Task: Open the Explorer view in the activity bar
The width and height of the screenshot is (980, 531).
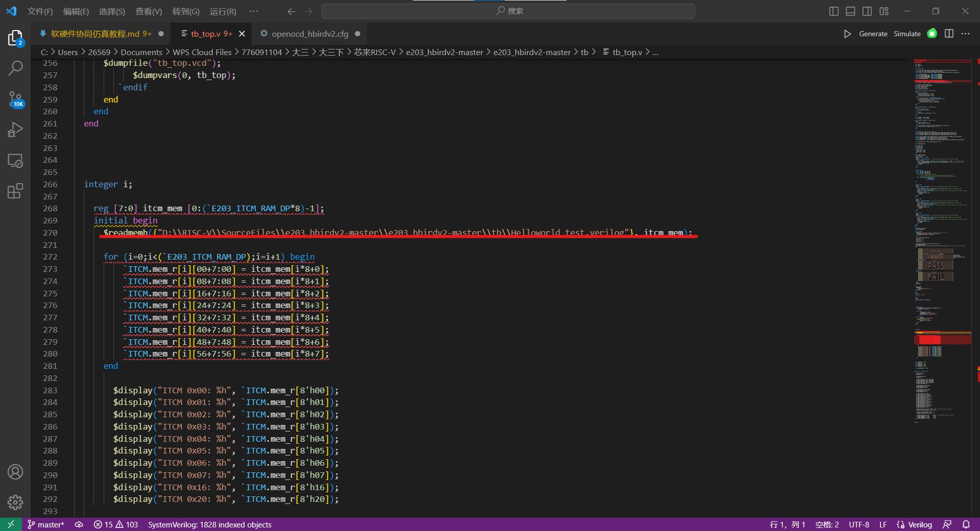Action: pos(15,38)
